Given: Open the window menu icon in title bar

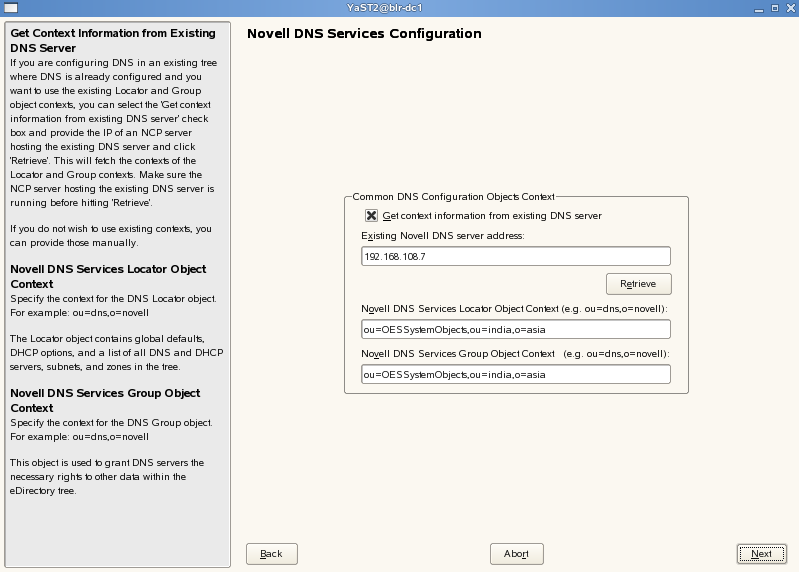Looking at the screenshot, I should click(10, 7).
